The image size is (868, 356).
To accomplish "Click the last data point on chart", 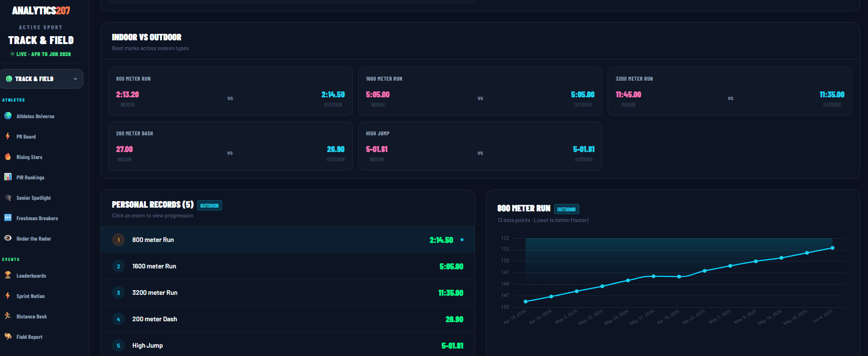I will (832, 248).
